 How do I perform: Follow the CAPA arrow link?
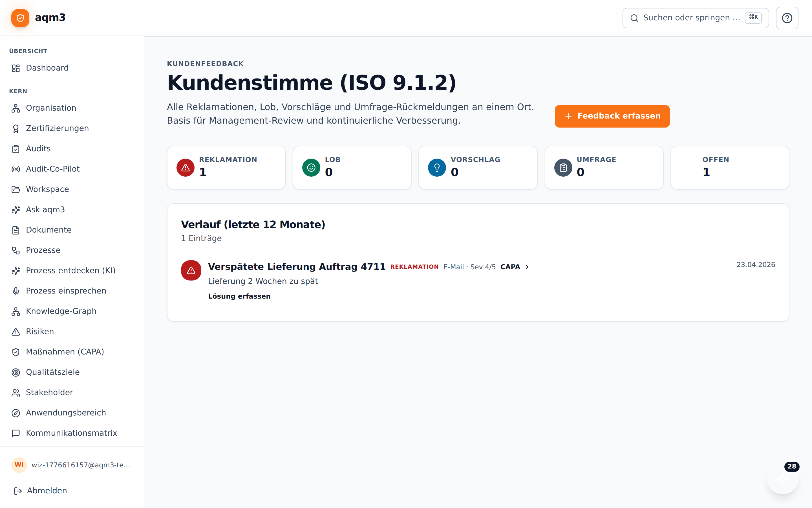[514, 267]
